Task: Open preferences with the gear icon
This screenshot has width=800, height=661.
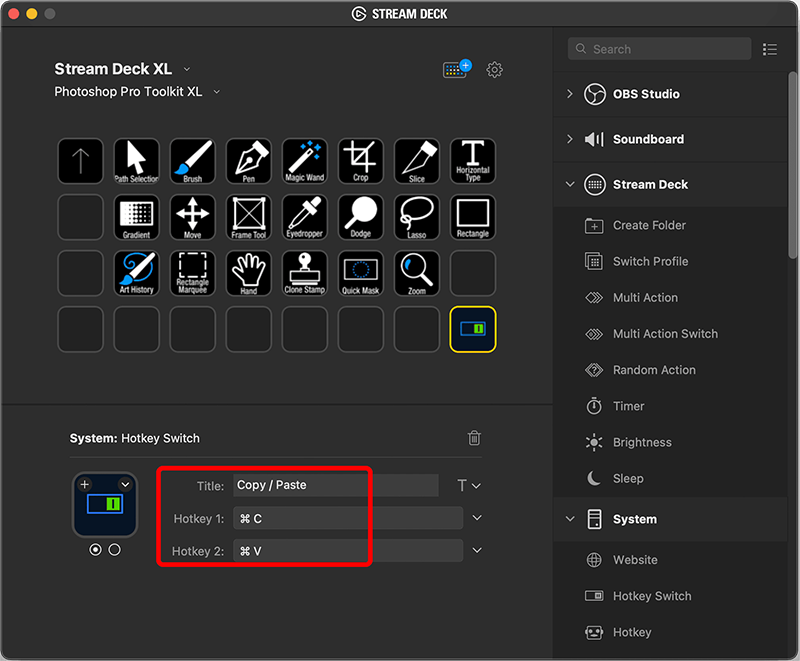Action: click(494, 69)
